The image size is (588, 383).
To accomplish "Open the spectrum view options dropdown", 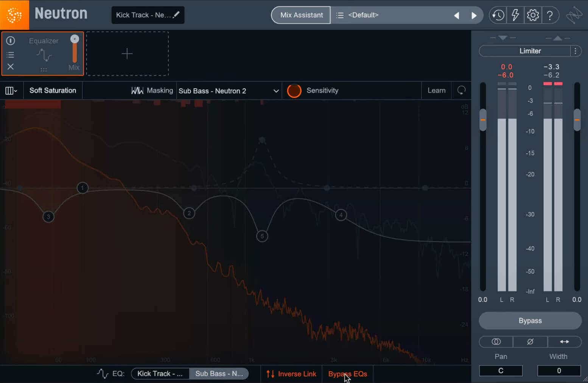I will pos(11,90).
